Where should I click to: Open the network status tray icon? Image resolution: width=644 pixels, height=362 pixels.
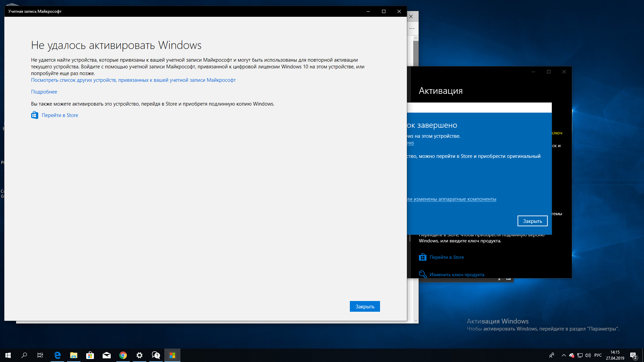click(x=580, y=355)
